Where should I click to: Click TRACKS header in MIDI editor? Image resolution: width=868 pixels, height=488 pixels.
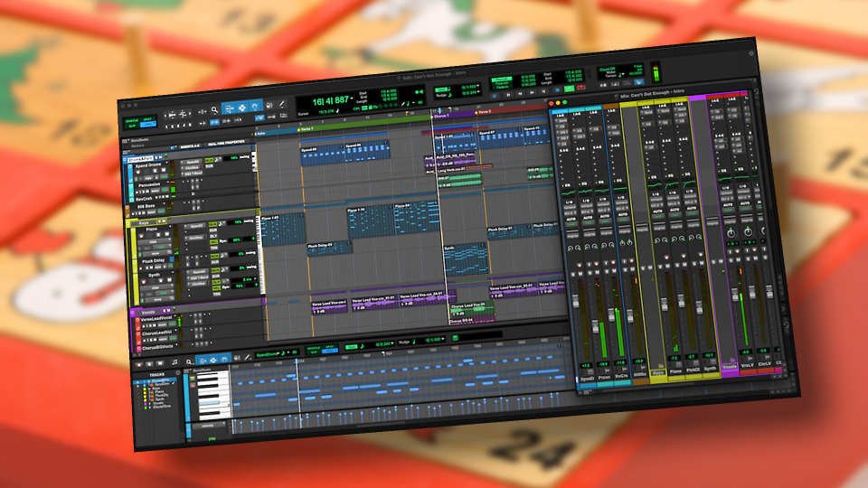157,374
